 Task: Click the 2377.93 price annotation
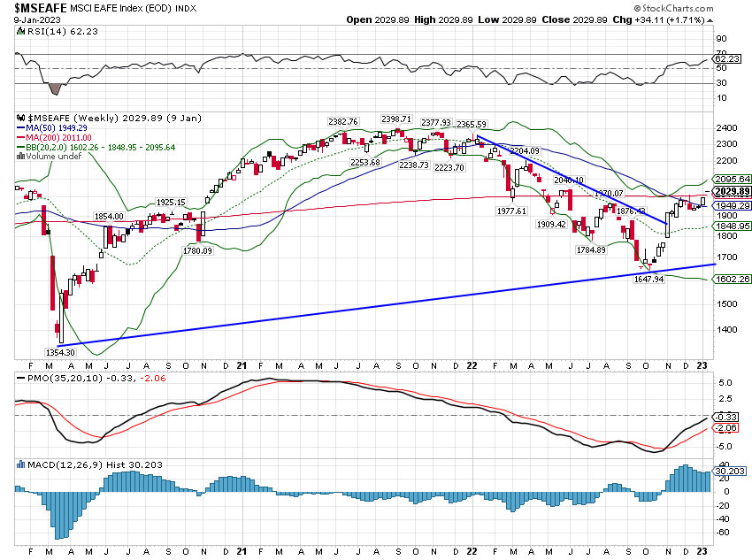click(x=436, y=123)
